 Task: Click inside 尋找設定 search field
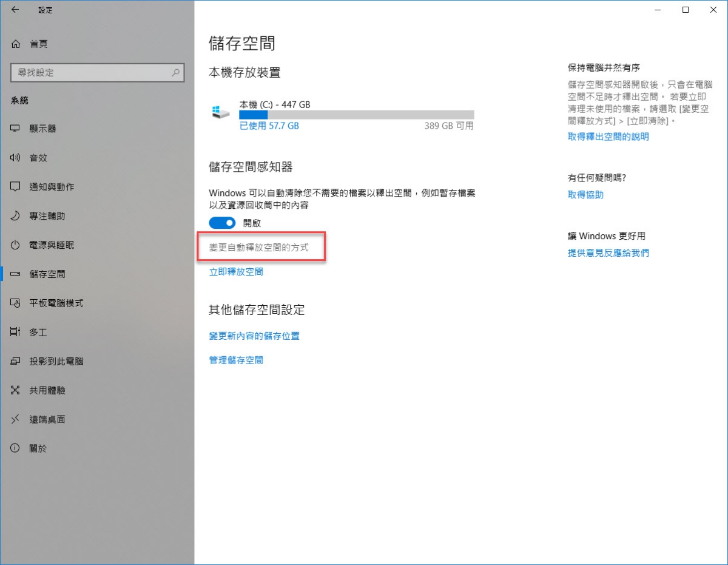click(x=97, y=72)
